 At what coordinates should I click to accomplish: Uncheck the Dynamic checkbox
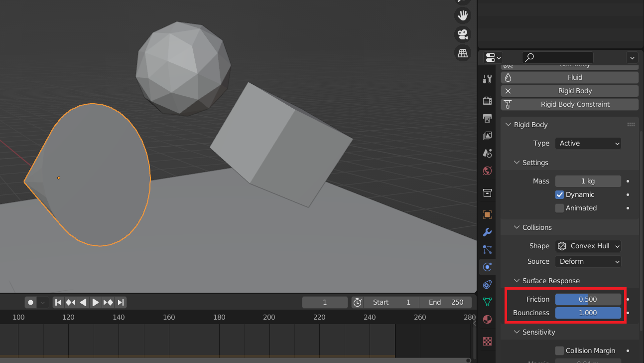(559, 194)
